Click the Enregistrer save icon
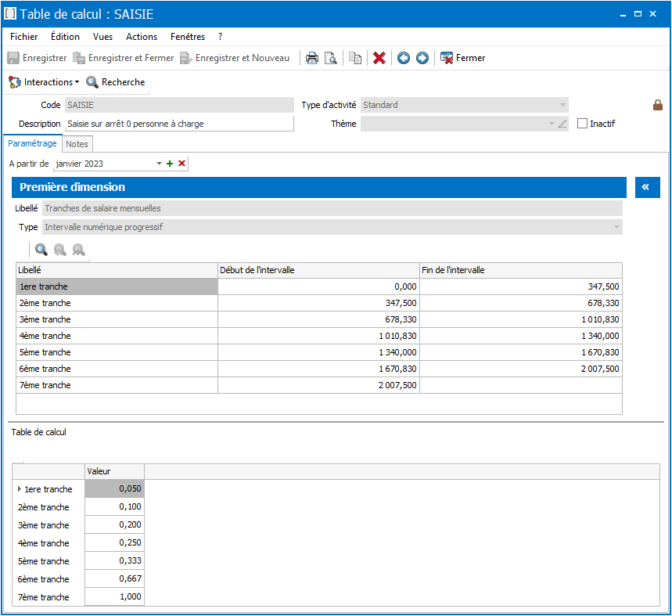This screenshot has height=616, width=672. (13, 58)
